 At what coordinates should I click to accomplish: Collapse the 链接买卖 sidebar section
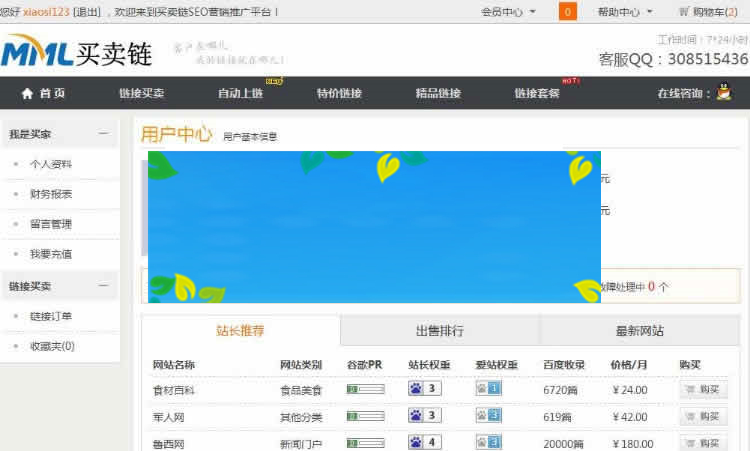[102, 286]
